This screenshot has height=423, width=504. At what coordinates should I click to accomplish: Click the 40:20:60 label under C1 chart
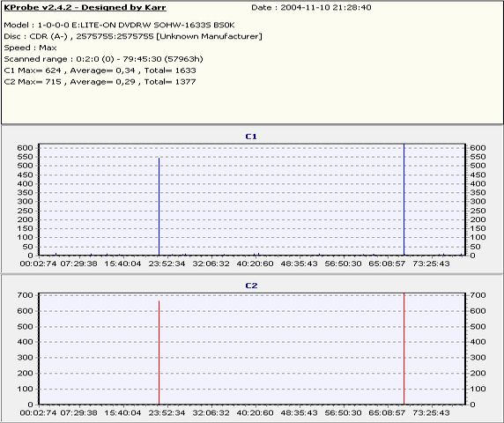(256, 263)
